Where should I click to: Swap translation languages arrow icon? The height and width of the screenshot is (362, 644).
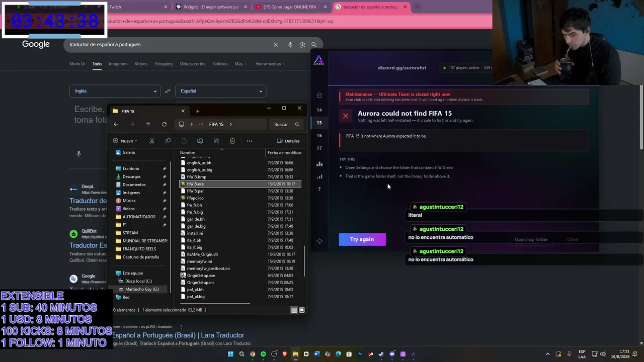tap(168, 91)
